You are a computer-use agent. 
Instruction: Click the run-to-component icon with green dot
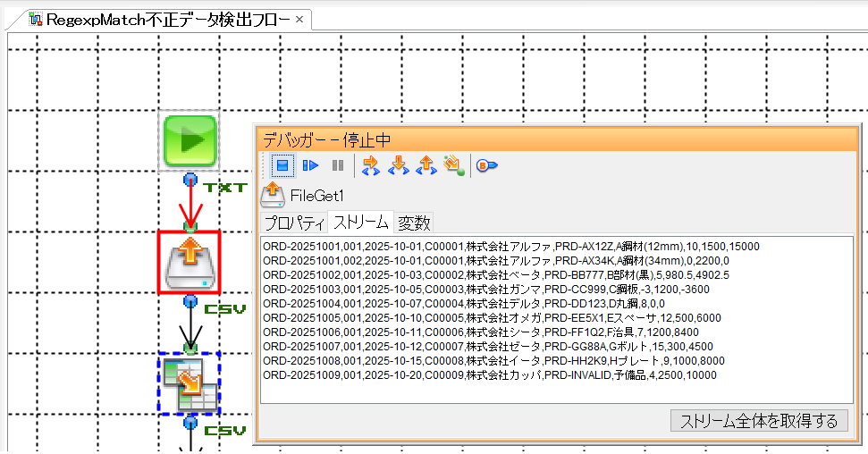click(454, 165)
